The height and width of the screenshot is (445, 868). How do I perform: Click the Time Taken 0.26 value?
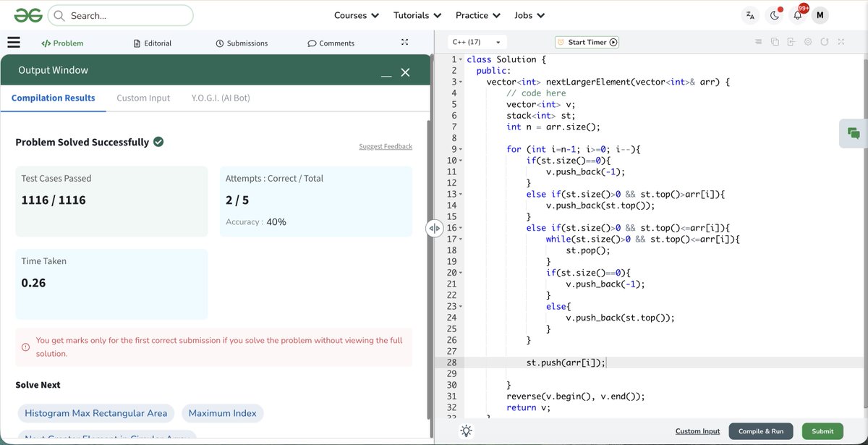(x=34, y=283)
